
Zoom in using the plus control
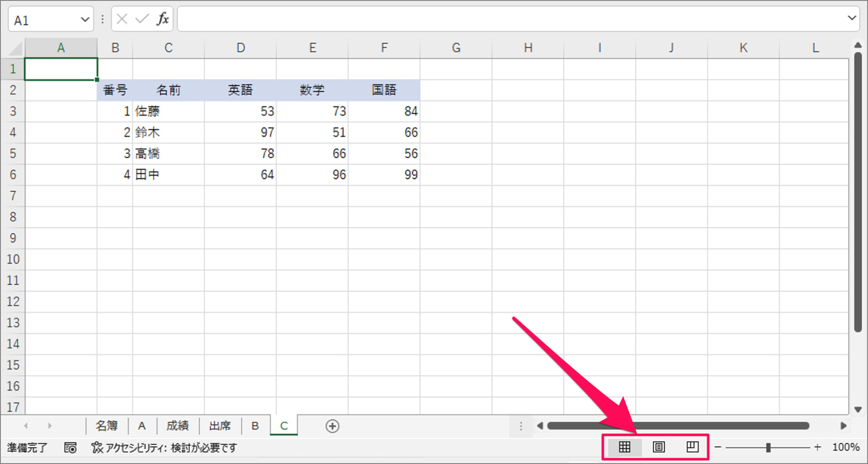pyautogui.click(x=818, y=447)
